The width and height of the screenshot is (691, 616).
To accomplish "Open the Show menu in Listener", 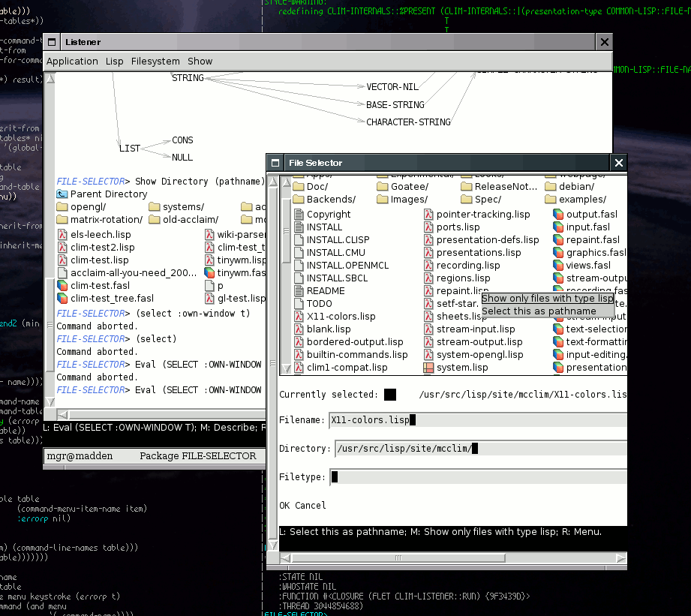I will (200, 62).
